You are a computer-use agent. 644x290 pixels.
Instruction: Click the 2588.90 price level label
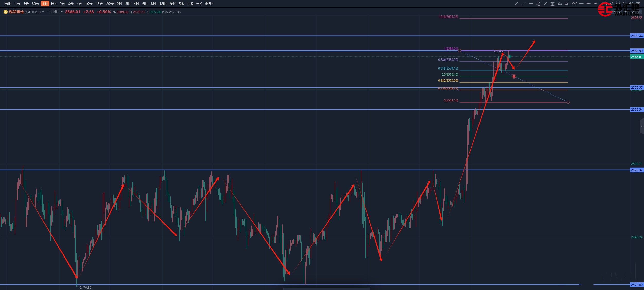tap(637, 51)
